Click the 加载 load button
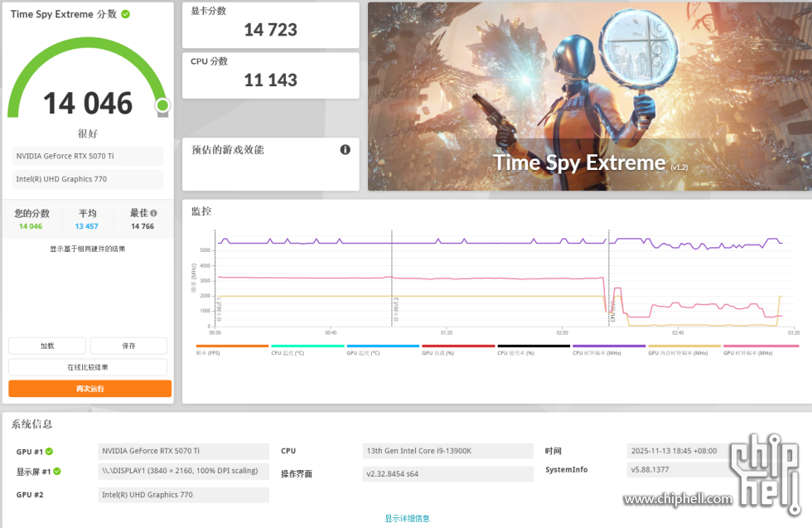 (46, 345)
